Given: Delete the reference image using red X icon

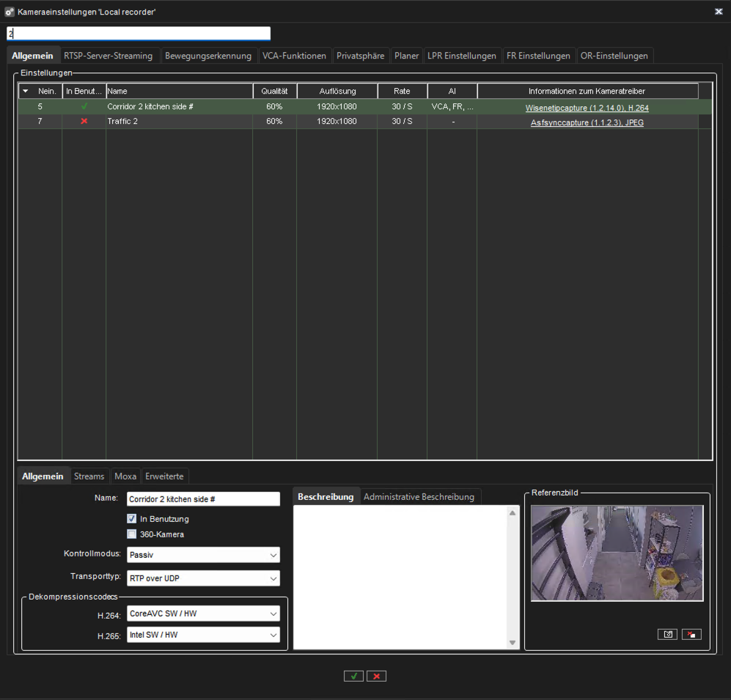Looking at the screenshot, I should pyautogui.click(x=691, y=634).
